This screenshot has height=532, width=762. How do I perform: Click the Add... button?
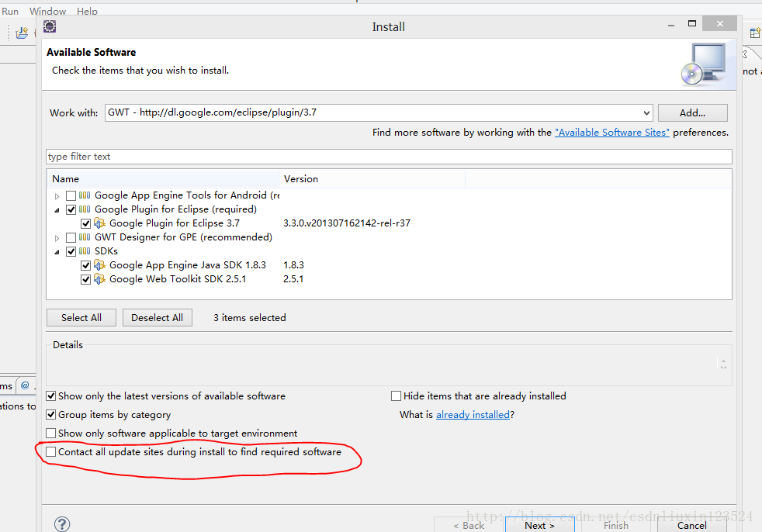(692, 112)
